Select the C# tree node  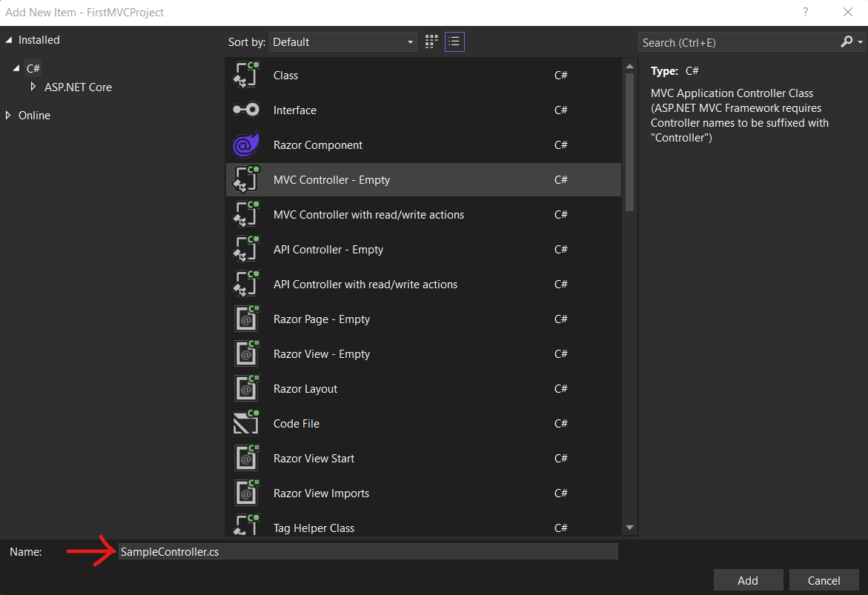33,67
